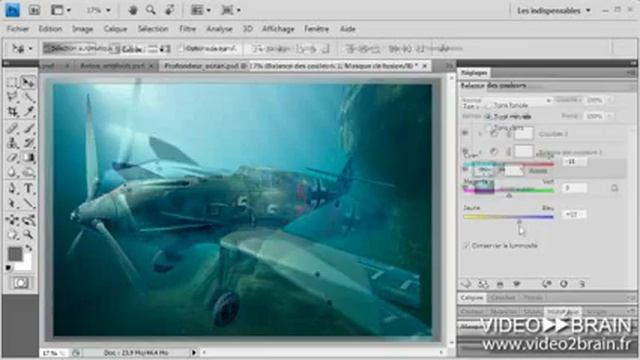Select the Path Selection arrow tool
The width and height of the screenshot is (640, 360).
point(12,203)
